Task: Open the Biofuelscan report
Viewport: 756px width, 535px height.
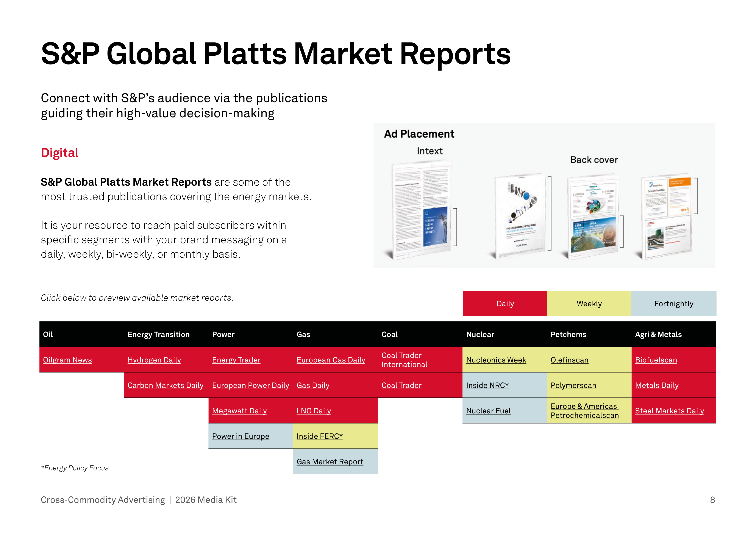Action: tap(656, 360)
